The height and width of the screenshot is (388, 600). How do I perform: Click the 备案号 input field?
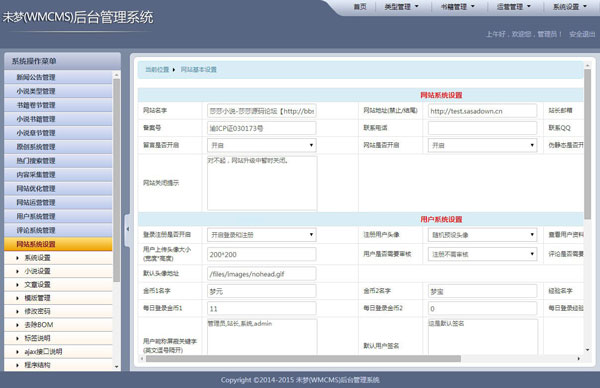point(262,128)
